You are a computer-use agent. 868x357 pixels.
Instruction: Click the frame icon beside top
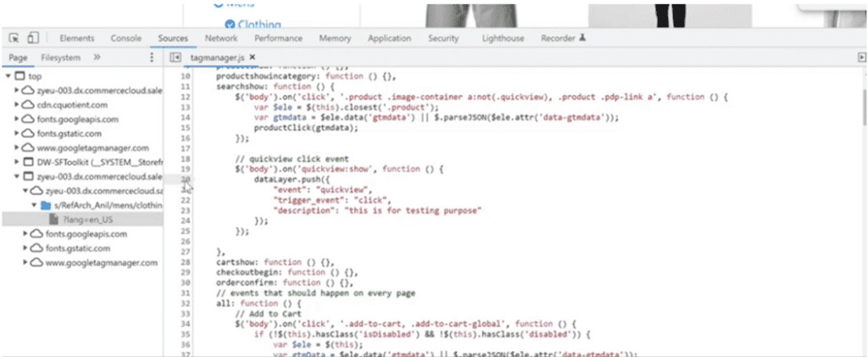[x=20, y=75]
